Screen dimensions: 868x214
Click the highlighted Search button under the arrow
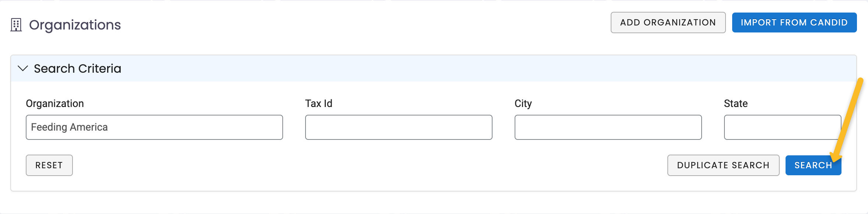click(813, 165)
